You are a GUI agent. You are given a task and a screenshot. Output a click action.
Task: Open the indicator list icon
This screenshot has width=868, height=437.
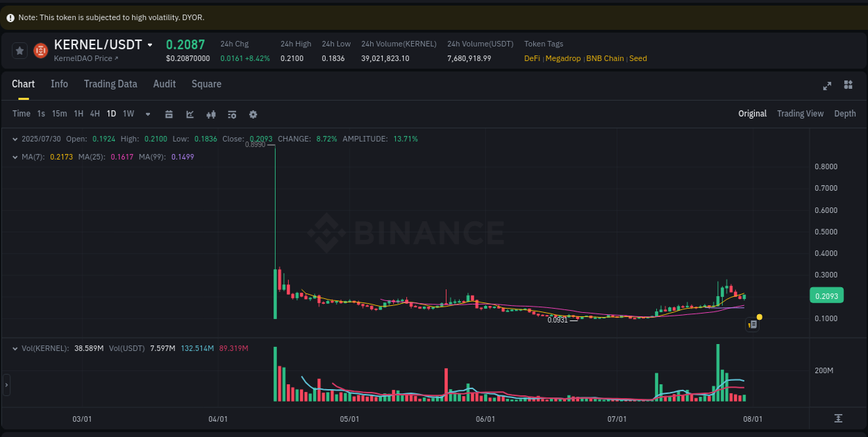(x=232, y=113)
